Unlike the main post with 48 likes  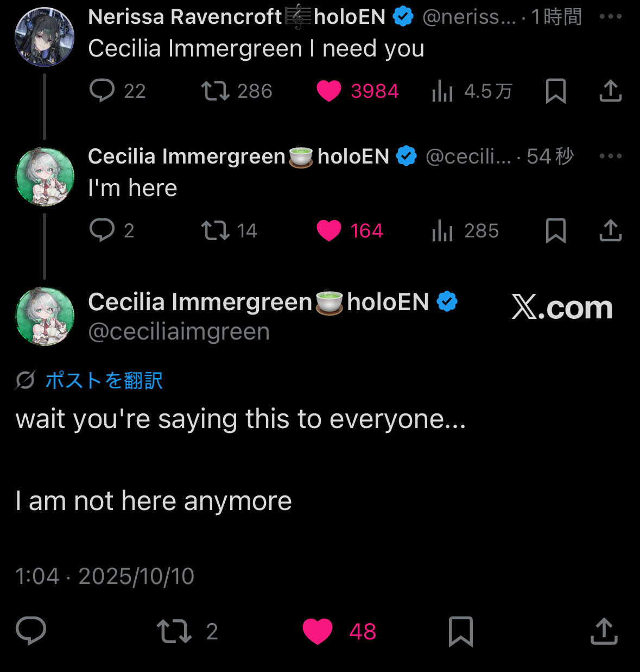pos(318,631)
